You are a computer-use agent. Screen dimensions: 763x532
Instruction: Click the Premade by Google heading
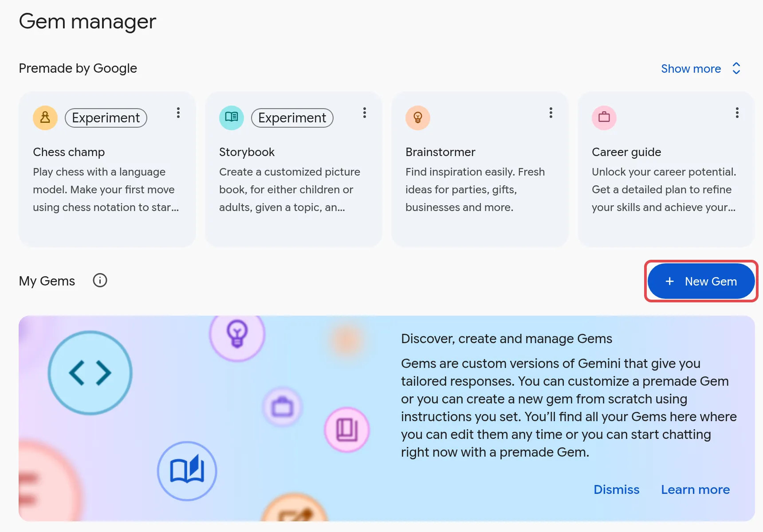tap(78, 68)
